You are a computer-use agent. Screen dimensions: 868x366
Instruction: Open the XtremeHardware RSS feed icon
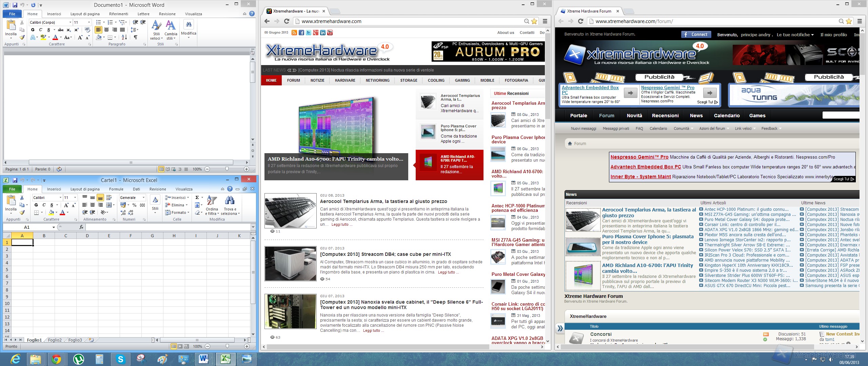(x=294, y=33)
